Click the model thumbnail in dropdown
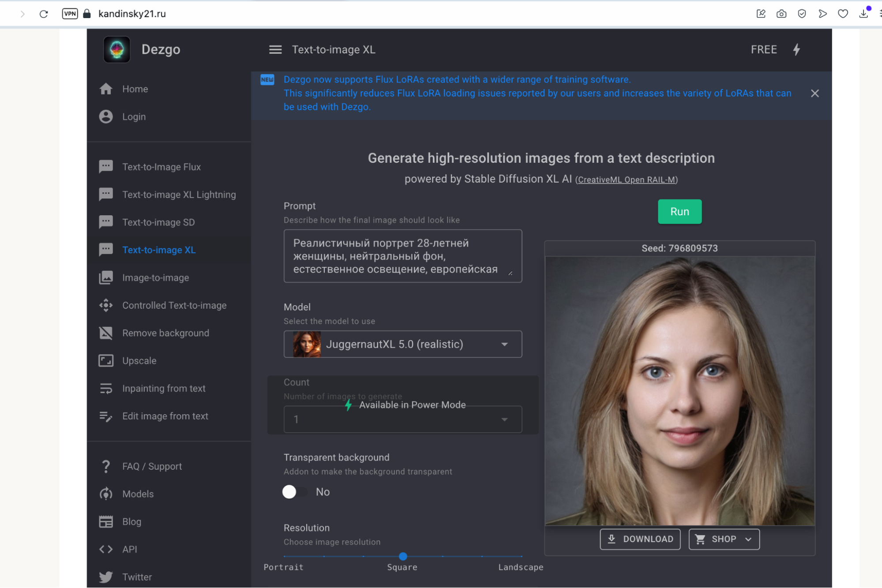Screen dimensions: 882x588 click(x=307, y=344)
